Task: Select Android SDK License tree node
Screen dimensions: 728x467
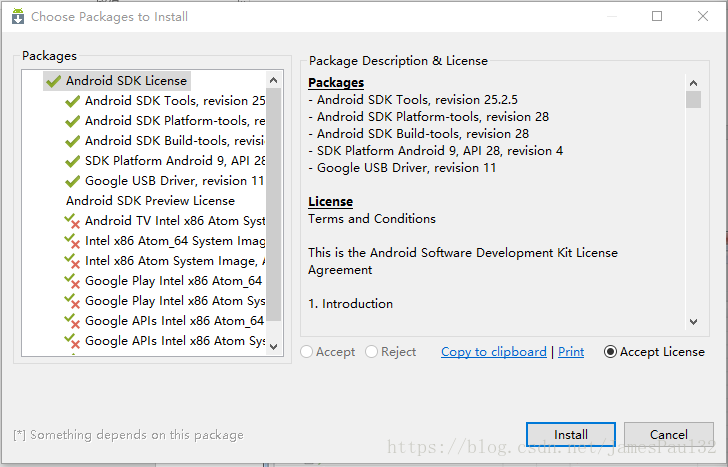Action: 117,81
